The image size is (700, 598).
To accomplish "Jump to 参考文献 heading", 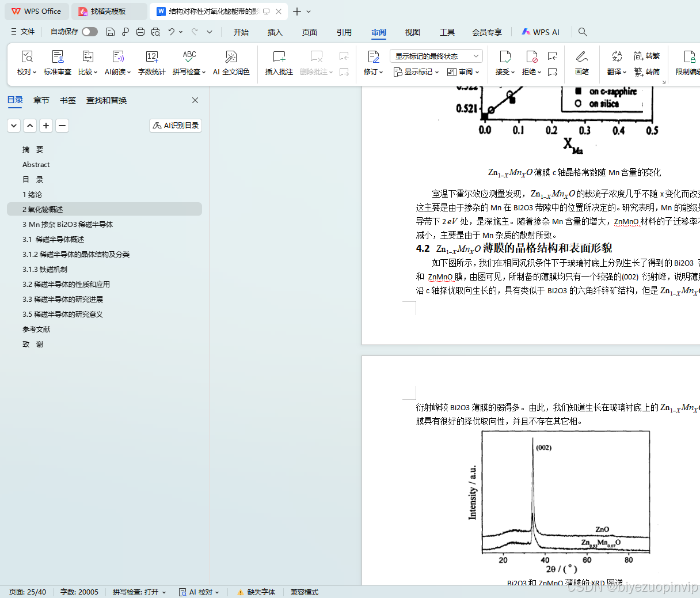I will (x=36, y=330).
